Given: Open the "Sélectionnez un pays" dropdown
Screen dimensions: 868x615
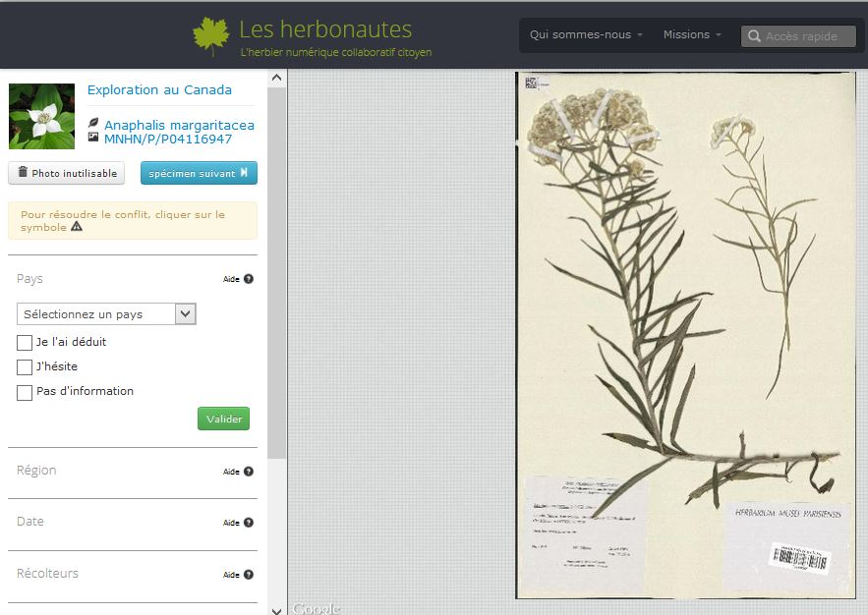Looking at the screenshot, I should point(106,313).
